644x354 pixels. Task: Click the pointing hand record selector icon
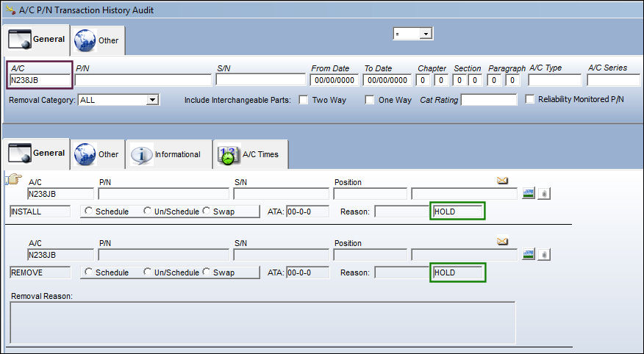pyautogui.click(x=13, y=179)
